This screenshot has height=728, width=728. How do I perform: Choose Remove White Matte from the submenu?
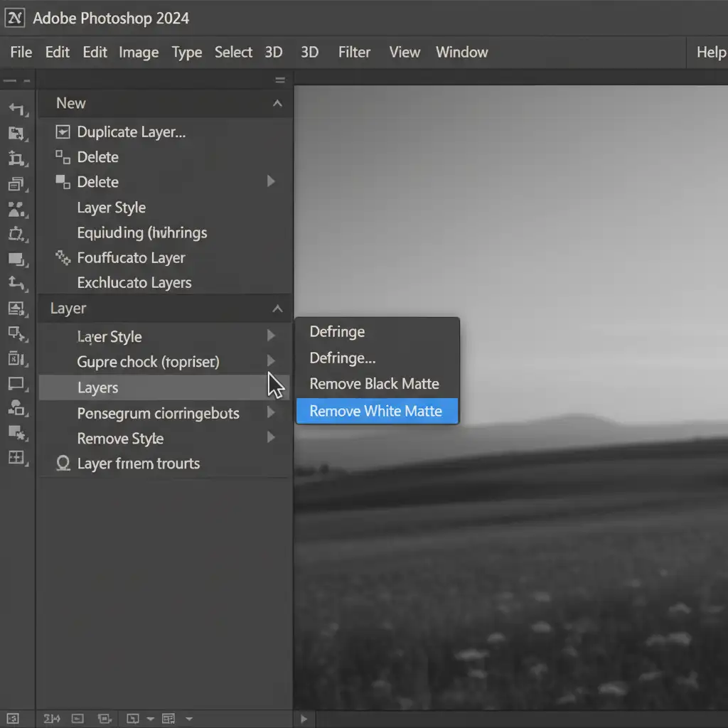(376, 411)
